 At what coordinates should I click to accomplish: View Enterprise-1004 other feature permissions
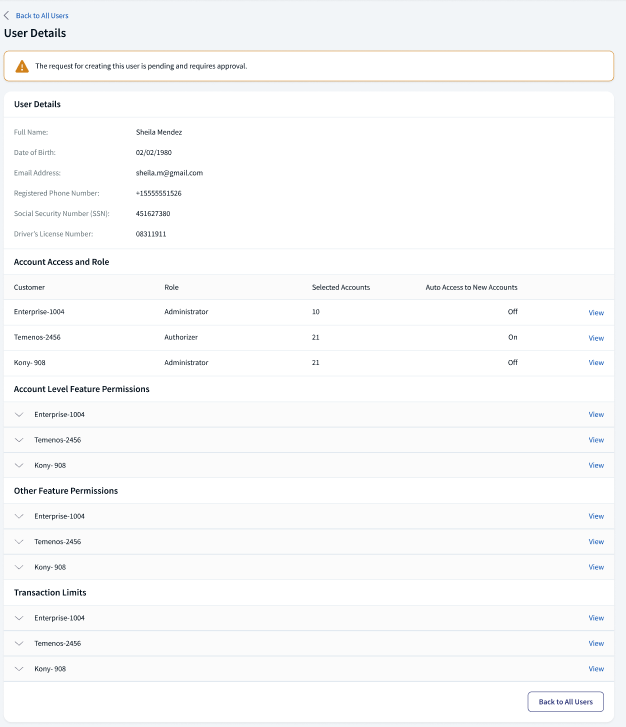pyautogui.click(x=596, y=516)
